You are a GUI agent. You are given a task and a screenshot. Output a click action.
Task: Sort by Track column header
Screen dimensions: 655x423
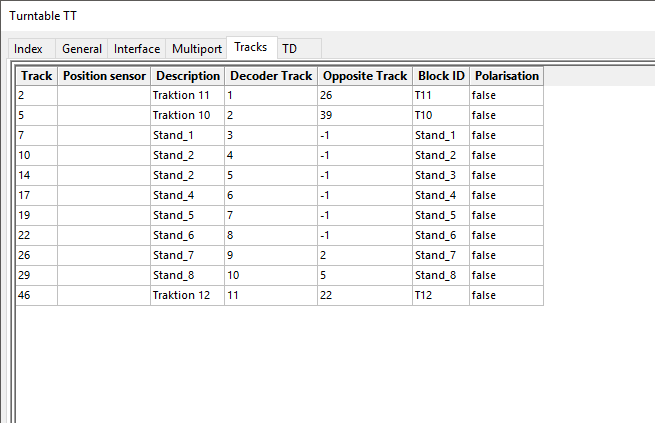click(x=37, y=76)
